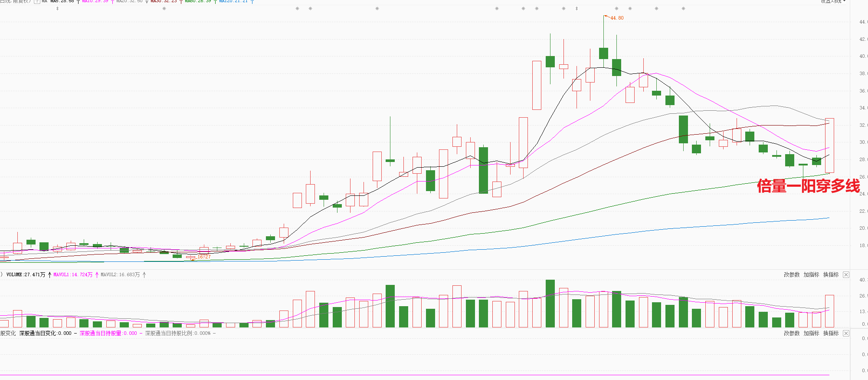Viewport: 868px width, 380px height.
Task: Close the VOLUME indicator panel
Action: [846, 275]
